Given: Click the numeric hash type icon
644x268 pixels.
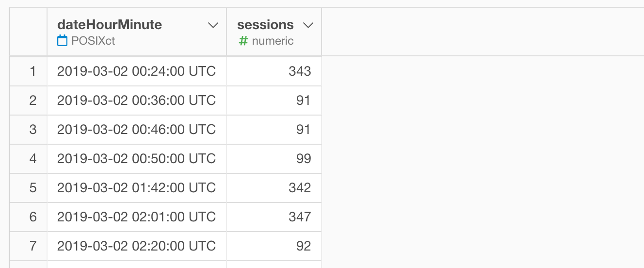Looking at the screenshot, I should 243,41.
